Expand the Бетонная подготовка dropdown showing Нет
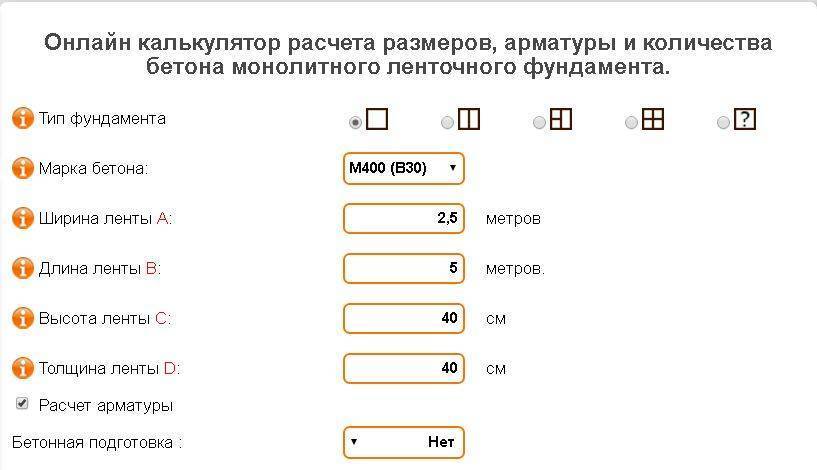 click(403, 442)
